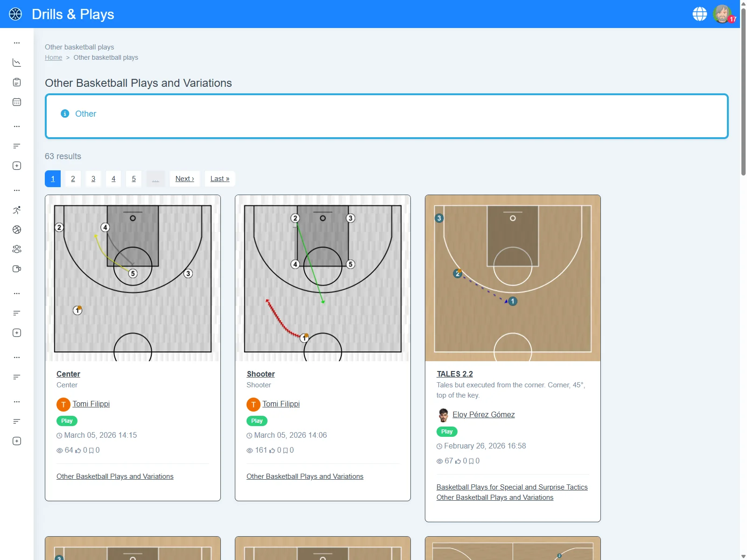The height and width of the screenshot is (560, 747).
Task: Jump to page 5 of results
Action: tap(134, 179)
